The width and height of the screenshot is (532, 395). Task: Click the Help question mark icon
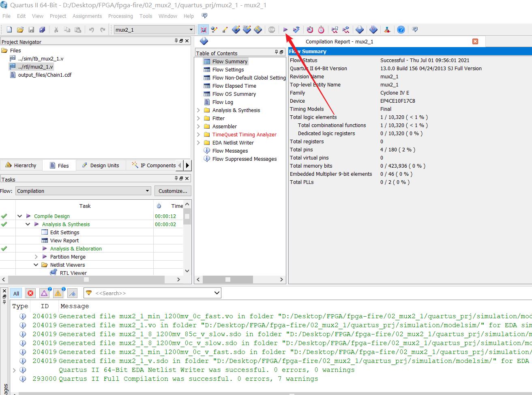401,30
